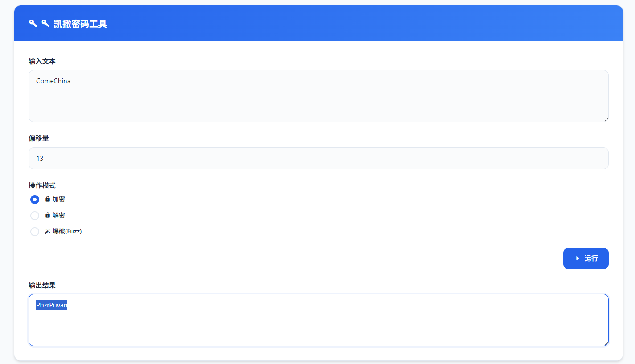635x364 pixels.
Task: Click the lock icon next to 加密
Action: coord(48,199)
